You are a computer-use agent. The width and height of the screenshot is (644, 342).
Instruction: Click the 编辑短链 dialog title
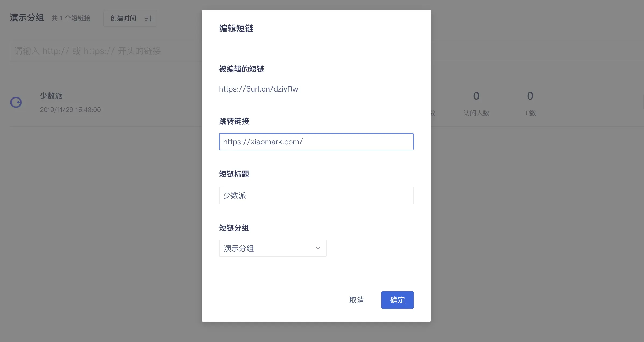tap(236, 28)
